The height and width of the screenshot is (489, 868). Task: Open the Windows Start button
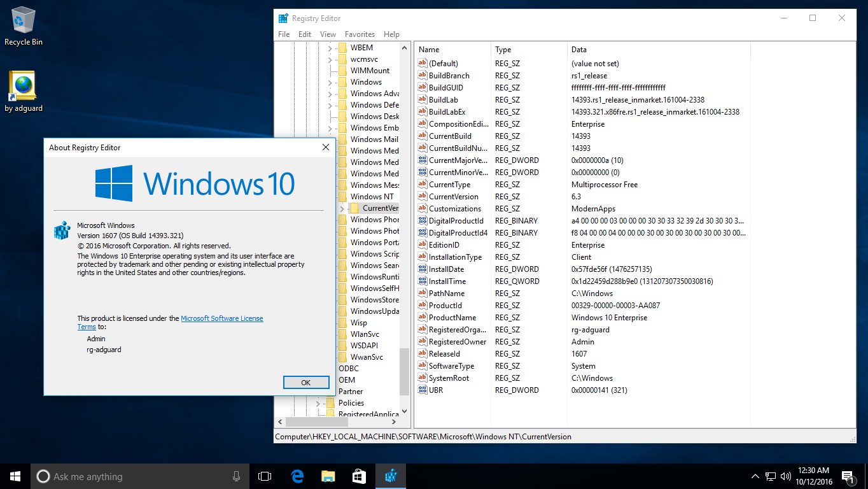(15, 476)
